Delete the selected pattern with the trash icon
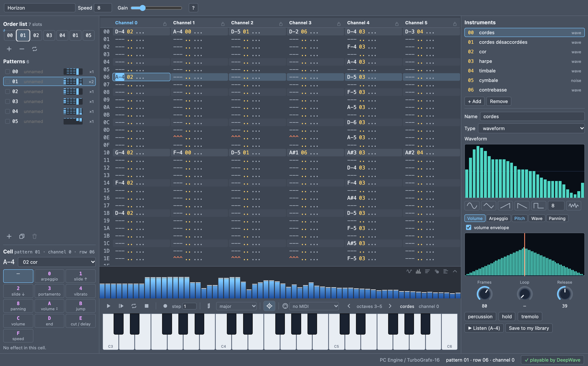This screenshot has width=588, height=366. [x=35, y=236]
